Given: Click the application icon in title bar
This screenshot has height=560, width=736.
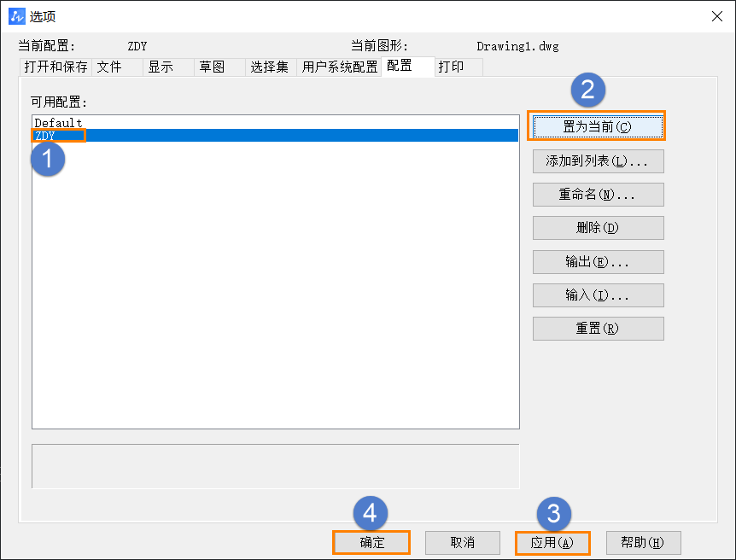Looking at the screenshot, I should [16, 16].
